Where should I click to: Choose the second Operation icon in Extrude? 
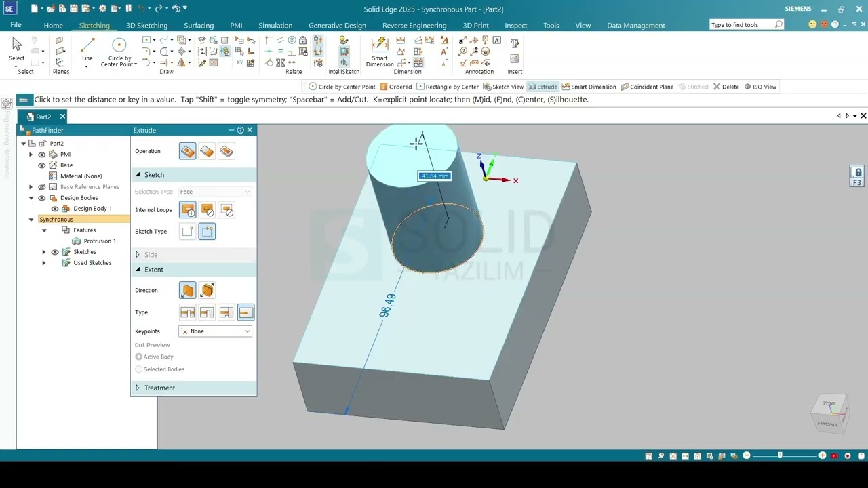[x=207, y=152]
